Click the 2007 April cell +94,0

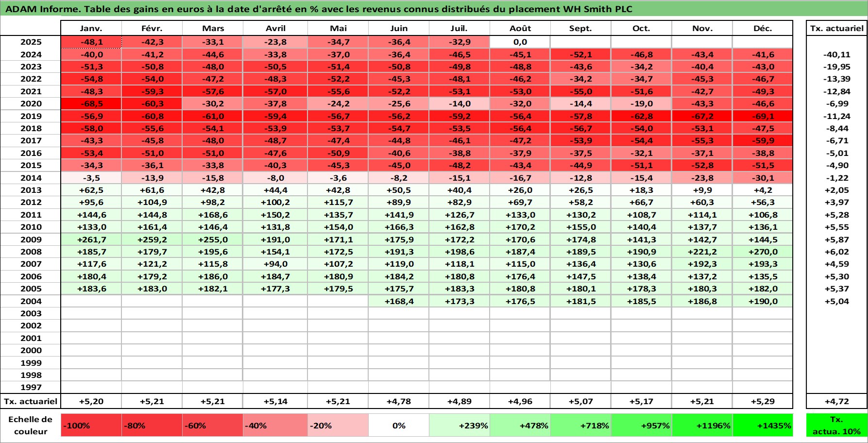click(x=275, y=264)
